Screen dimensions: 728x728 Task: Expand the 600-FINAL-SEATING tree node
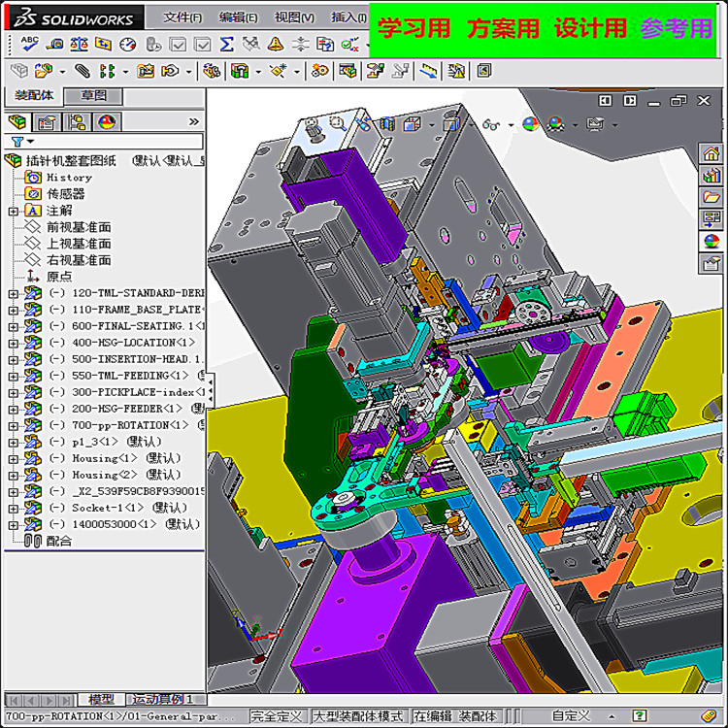pyautogui.click(x=13, y=327)
